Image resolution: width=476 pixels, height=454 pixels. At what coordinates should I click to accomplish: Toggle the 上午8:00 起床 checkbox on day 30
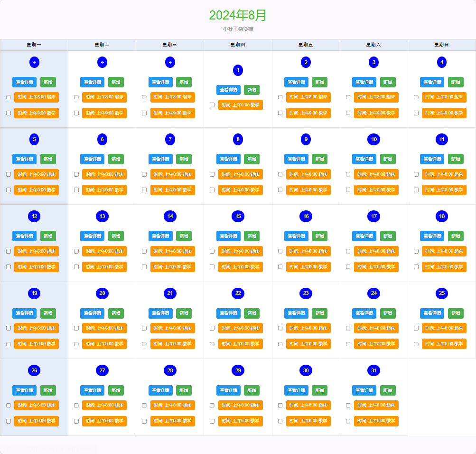[x=280, y=406]
